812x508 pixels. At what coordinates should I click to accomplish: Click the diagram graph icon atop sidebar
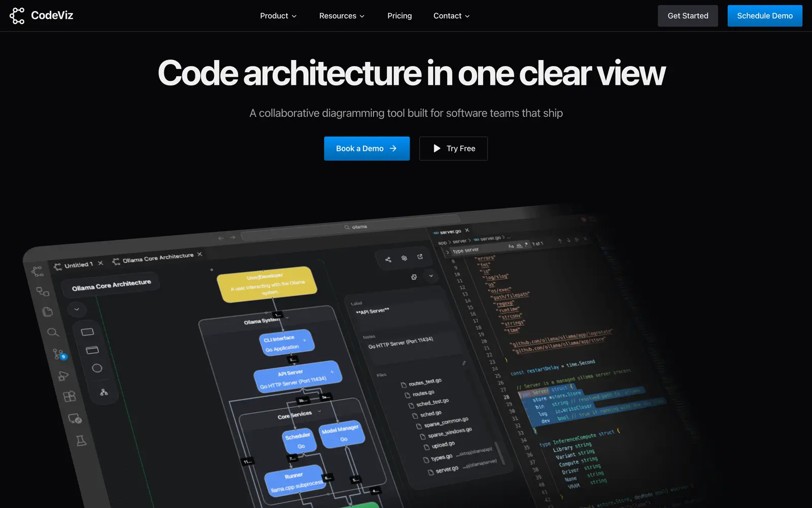38,271
